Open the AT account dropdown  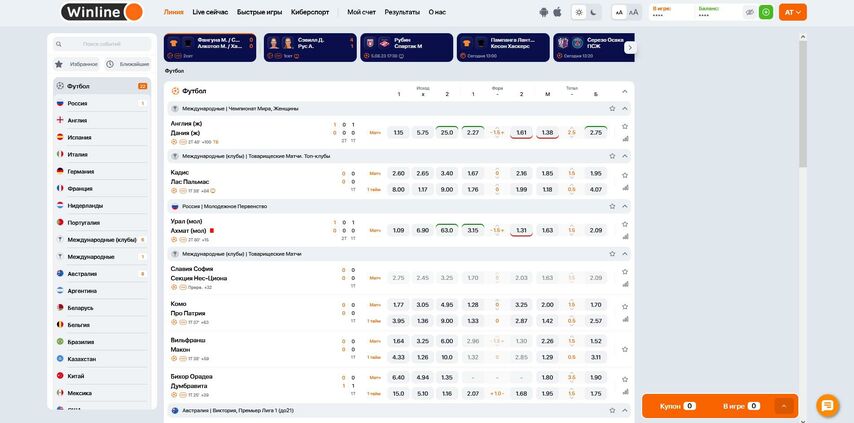(x=792, y=12)
